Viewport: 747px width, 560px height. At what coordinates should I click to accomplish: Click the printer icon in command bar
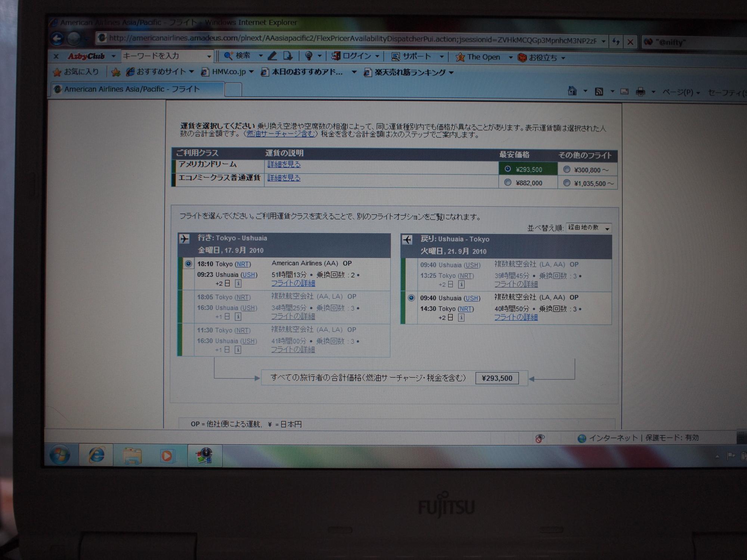[641, 91]
